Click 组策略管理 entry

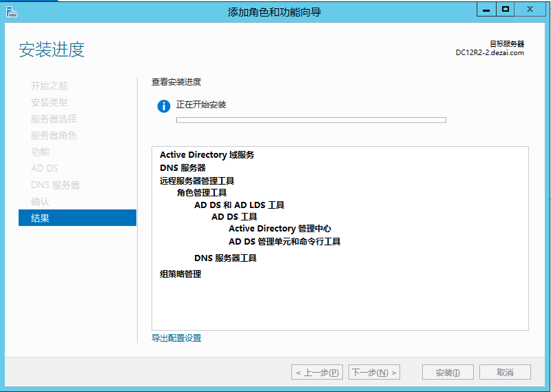click(x=180, y=274)
